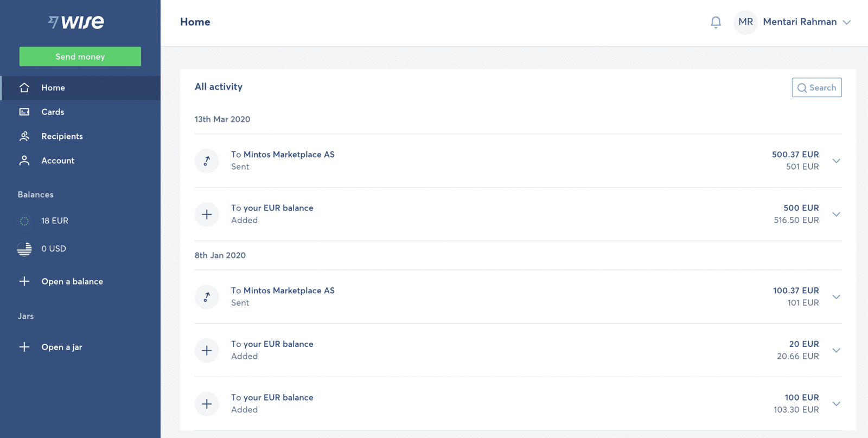868x438 pixels.
Task: Click Mintos Marketplace AS under 8th Jan
Action: click(289, 291)
